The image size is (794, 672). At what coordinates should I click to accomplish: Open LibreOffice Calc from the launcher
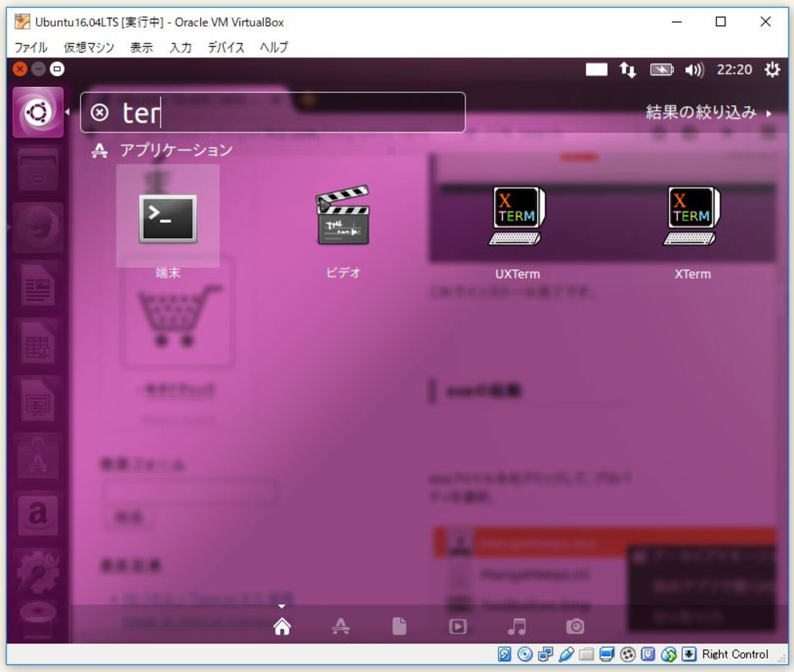(38, 343)
